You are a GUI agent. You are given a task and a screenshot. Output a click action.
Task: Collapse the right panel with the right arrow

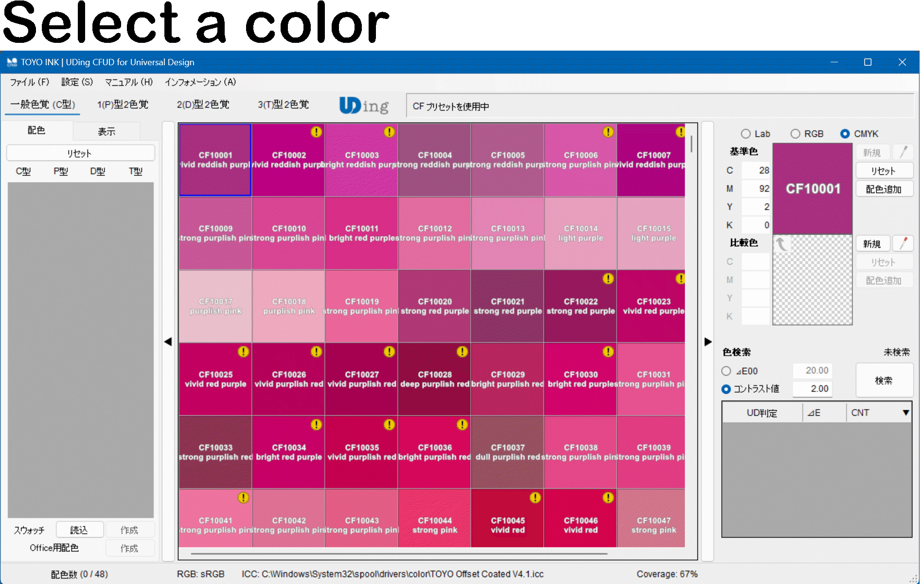point(708,342)
